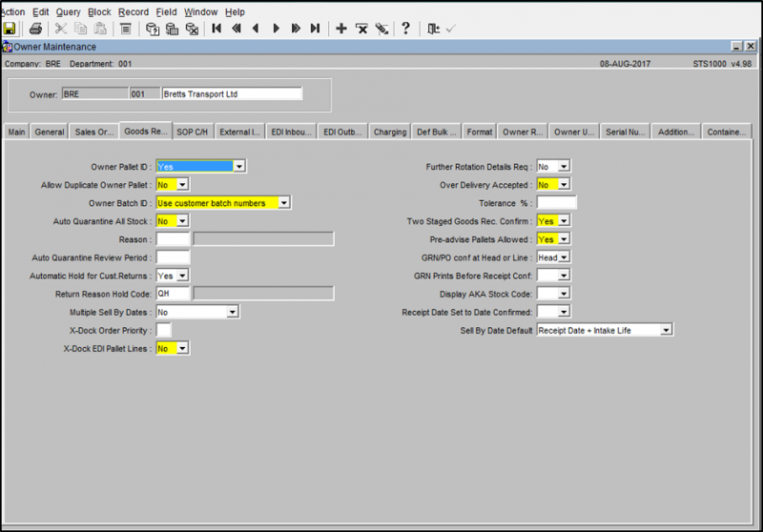763x532 pixels.
Task: Click the Copy icon in toolbar
Action: pyautogui.click(x=80, y=29)
